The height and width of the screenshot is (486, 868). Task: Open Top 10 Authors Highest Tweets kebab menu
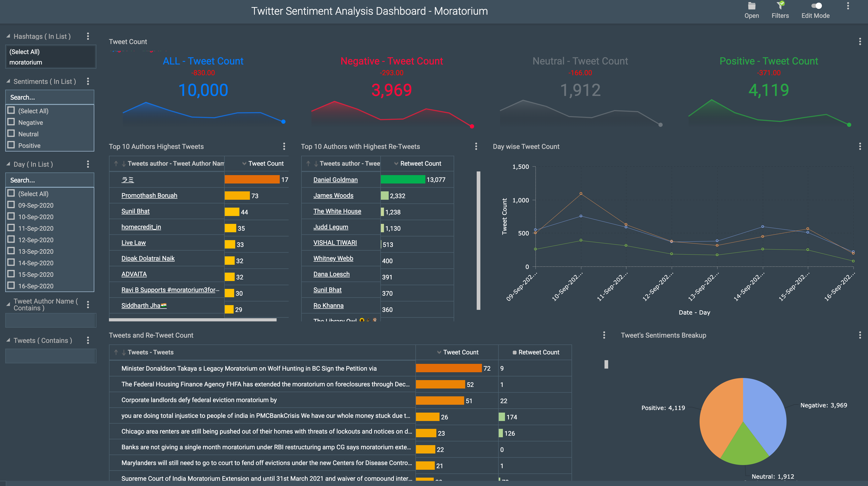click(284, 146)
